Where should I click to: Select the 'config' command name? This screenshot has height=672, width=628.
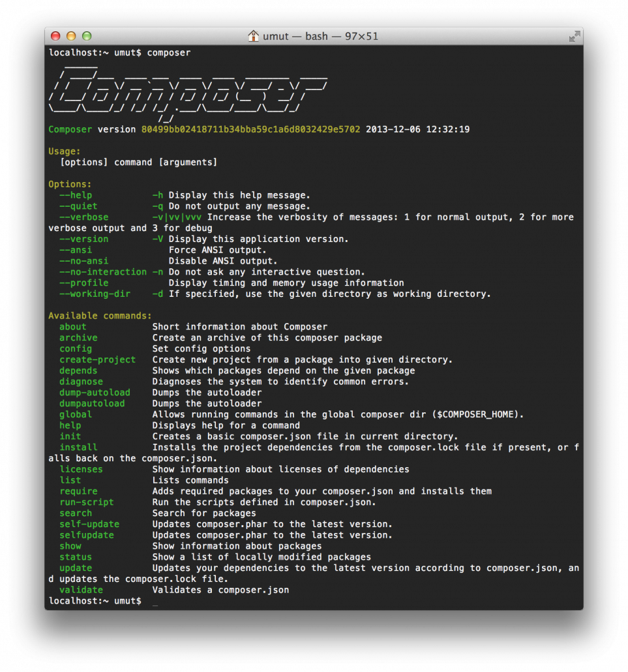click(x=76, y=349)
